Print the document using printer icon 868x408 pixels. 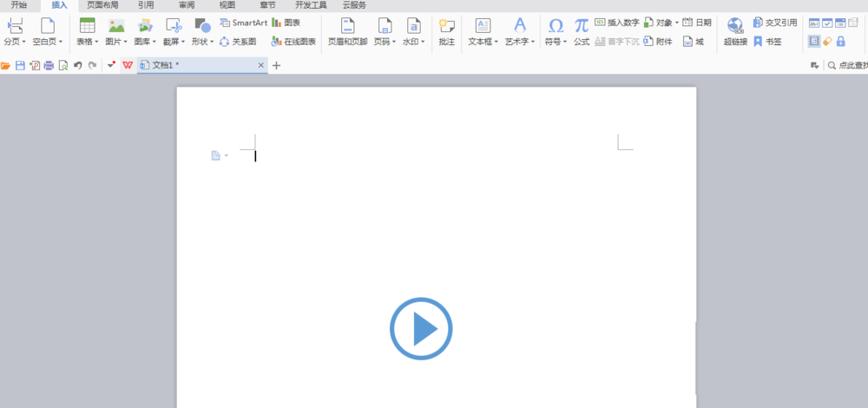tap(49, 65)
